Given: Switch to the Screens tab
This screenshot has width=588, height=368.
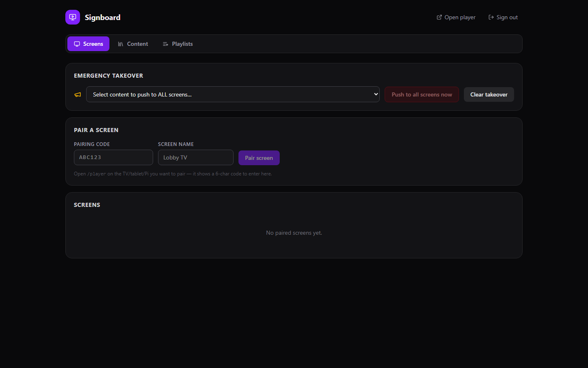Looking at the screenshot, I should (x=88, y=44).
